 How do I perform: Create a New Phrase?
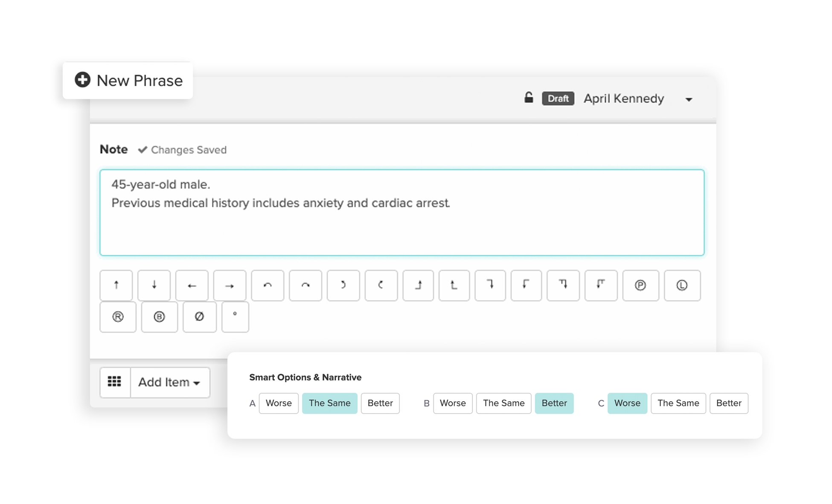pos(128,80)
